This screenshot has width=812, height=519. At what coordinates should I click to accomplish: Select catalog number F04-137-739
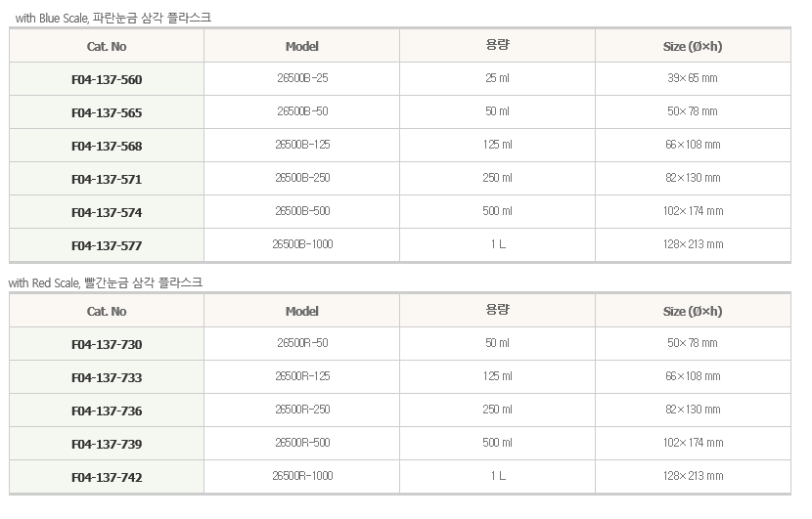pos(107,444)
